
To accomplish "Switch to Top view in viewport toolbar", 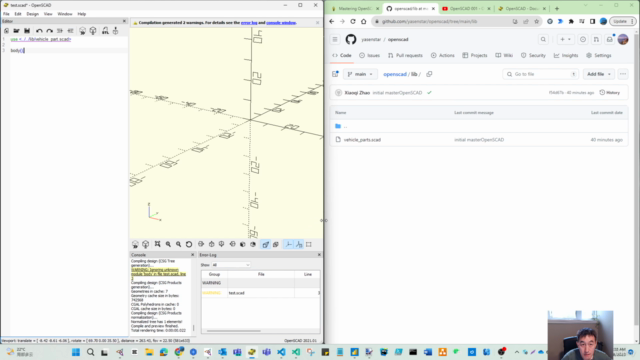I will pyautogui.click(x=211, y=244).
